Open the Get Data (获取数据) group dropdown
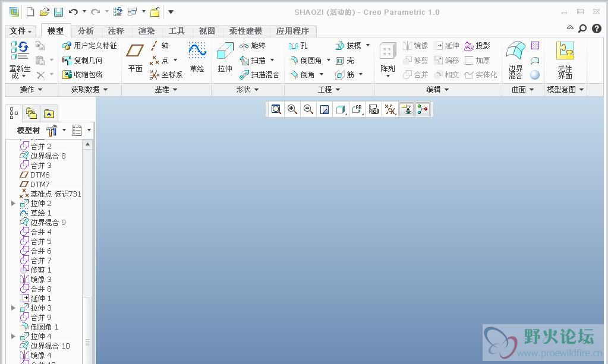This screenshot has width=608, height=364. (89, 90)
